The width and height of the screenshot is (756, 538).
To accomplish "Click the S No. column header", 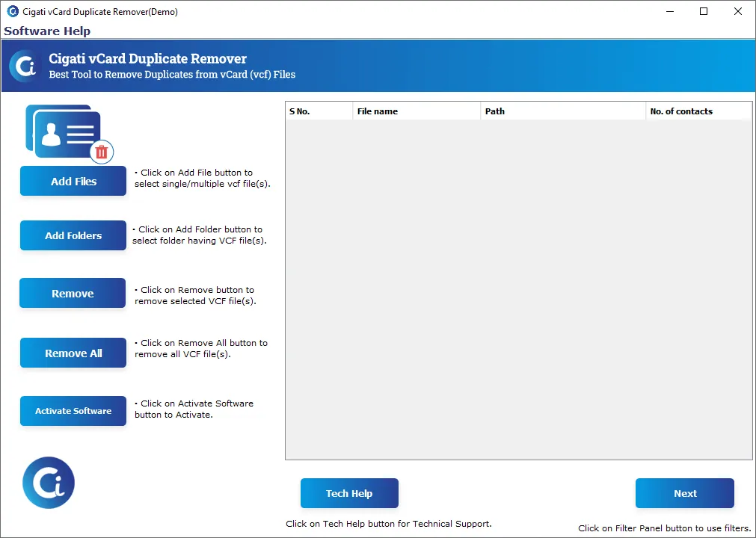I will (x=319, y=111).
